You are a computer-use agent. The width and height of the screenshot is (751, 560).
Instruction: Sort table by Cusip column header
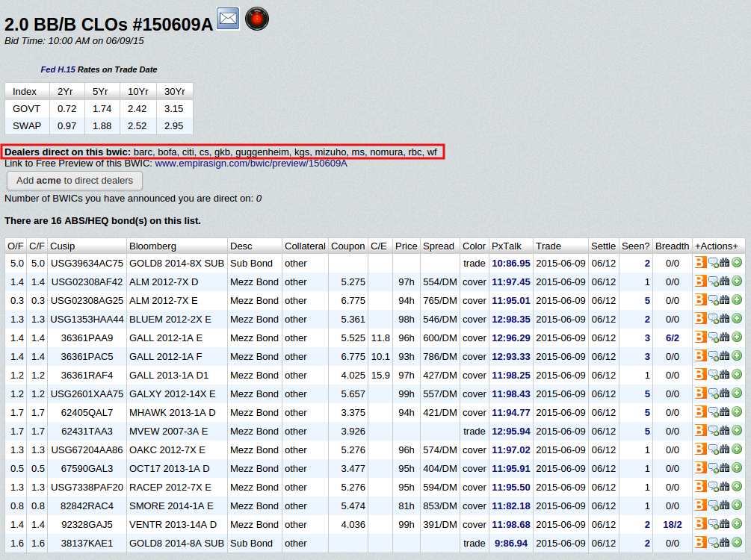tap(63, 246)
